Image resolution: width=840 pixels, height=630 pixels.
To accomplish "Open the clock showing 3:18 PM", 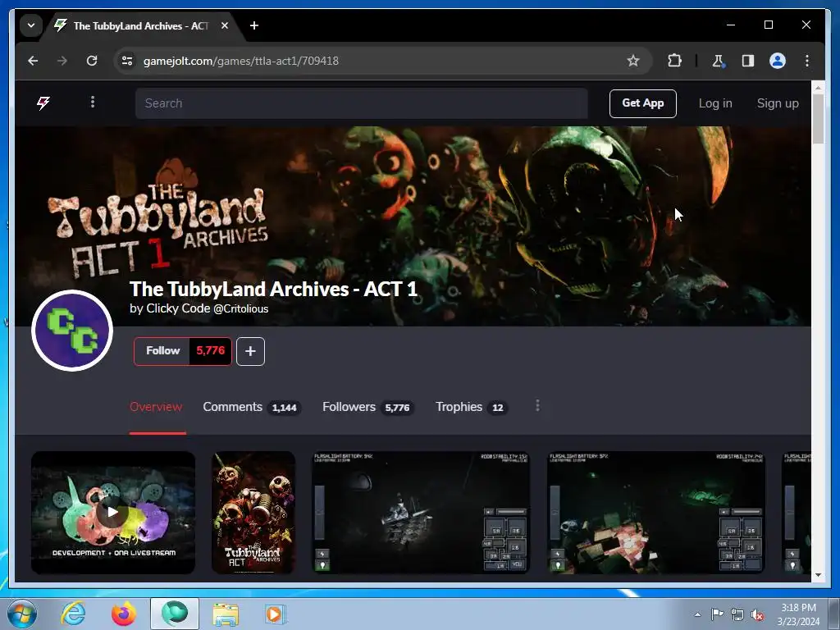I will click(798, 614).
